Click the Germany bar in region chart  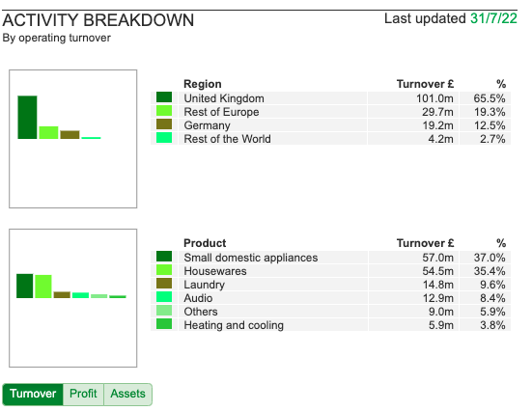click(x=70, y=135)
